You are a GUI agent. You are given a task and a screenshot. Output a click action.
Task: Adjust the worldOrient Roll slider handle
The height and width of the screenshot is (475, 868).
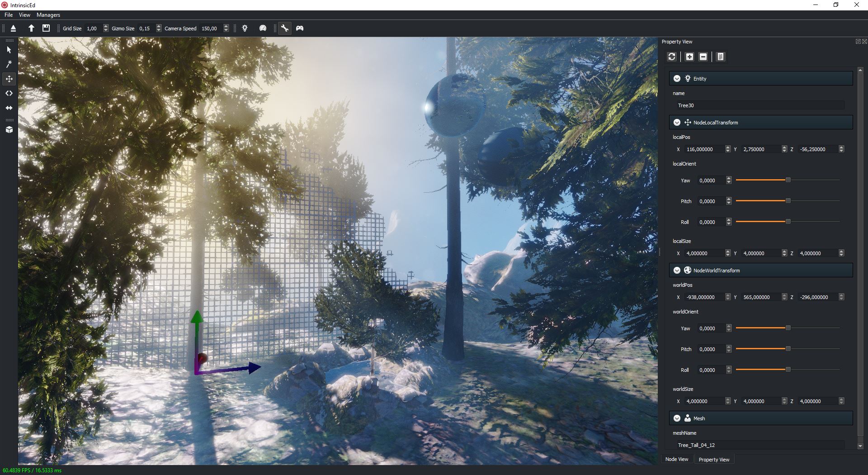788,369
